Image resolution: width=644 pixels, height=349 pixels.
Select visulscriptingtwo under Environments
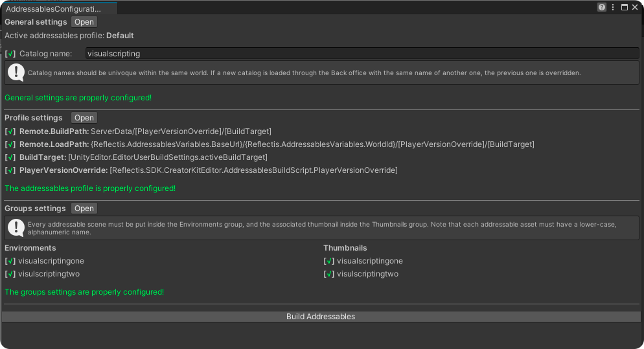coord(49,274)
